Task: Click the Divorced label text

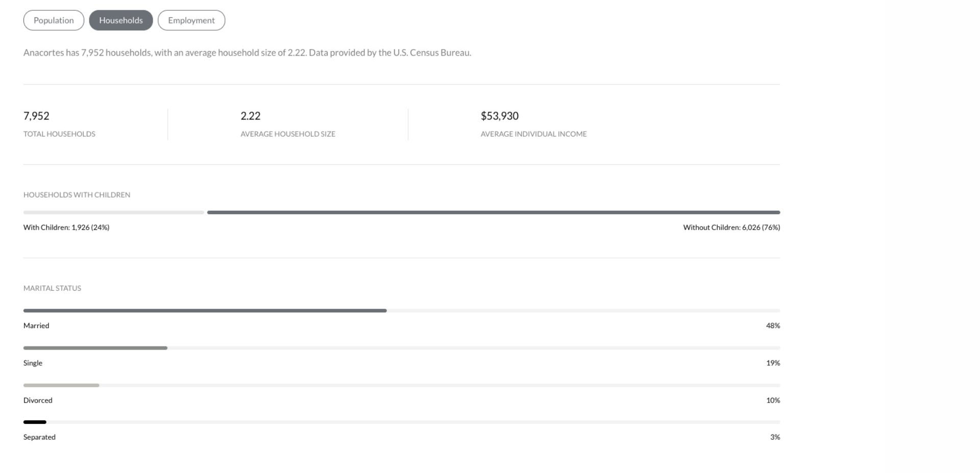Action: (x=38, y=400)
